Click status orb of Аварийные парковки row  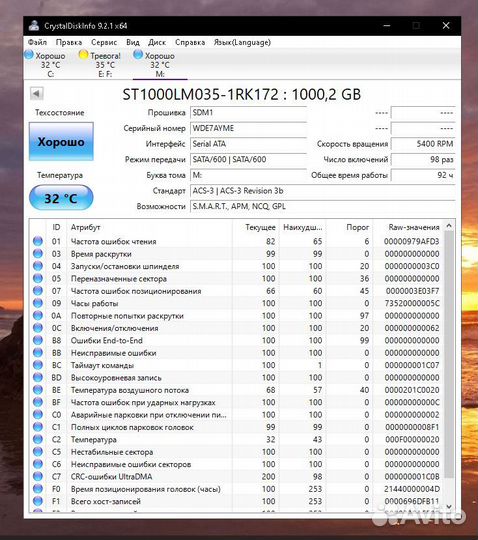[38, 415]
